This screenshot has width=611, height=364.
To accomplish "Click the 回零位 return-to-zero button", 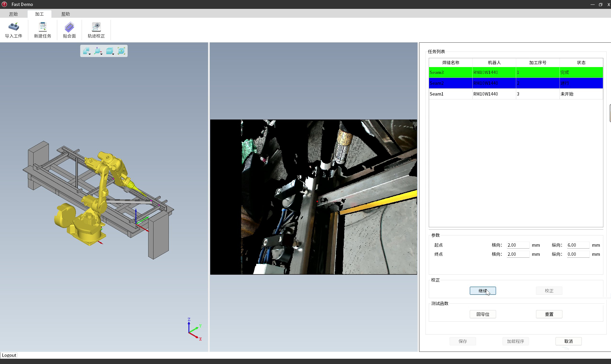I will 483,314.
